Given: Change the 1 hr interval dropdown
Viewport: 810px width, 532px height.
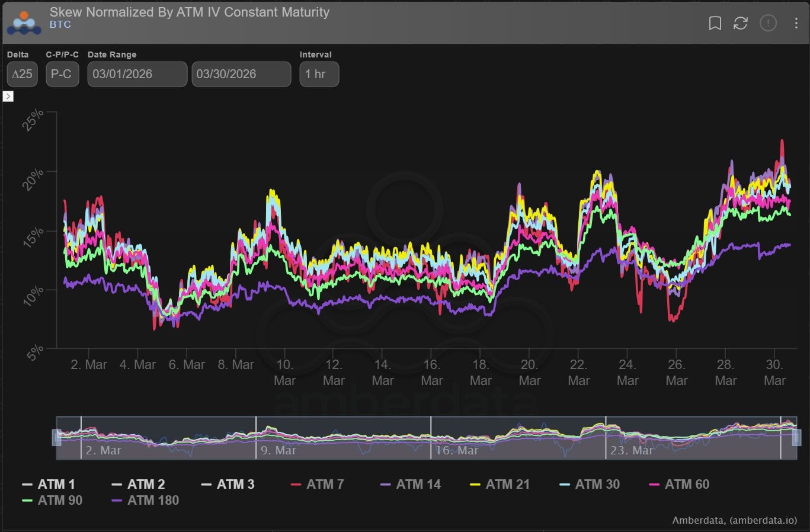Looking at the screenshot, I should 319,74.
